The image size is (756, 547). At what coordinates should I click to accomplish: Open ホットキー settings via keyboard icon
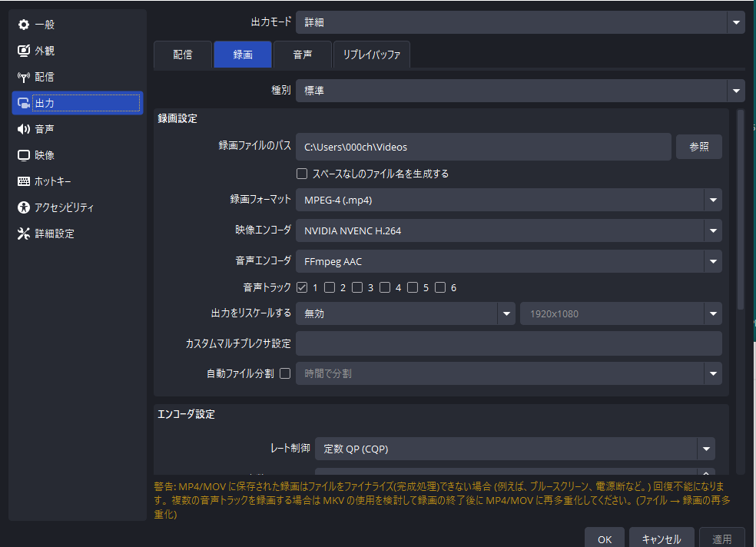pyautogui.click(x=24, y=181)
